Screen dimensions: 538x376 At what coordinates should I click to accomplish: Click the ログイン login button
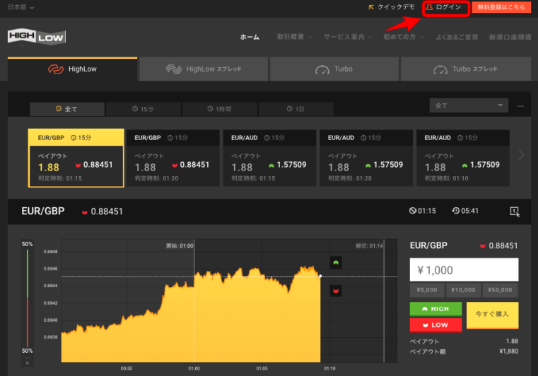[x=446, y=8]
